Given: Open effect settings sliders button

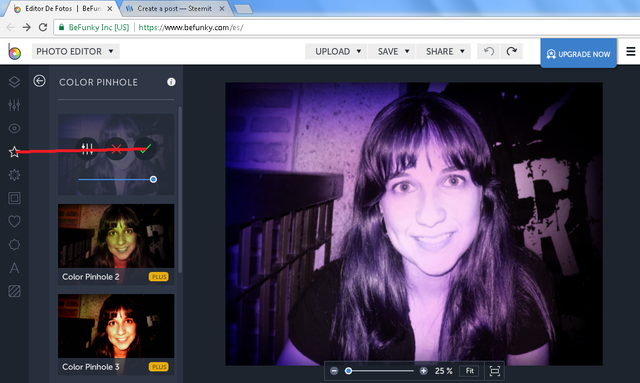Looking at the screenshot, I should pos(87,149).
